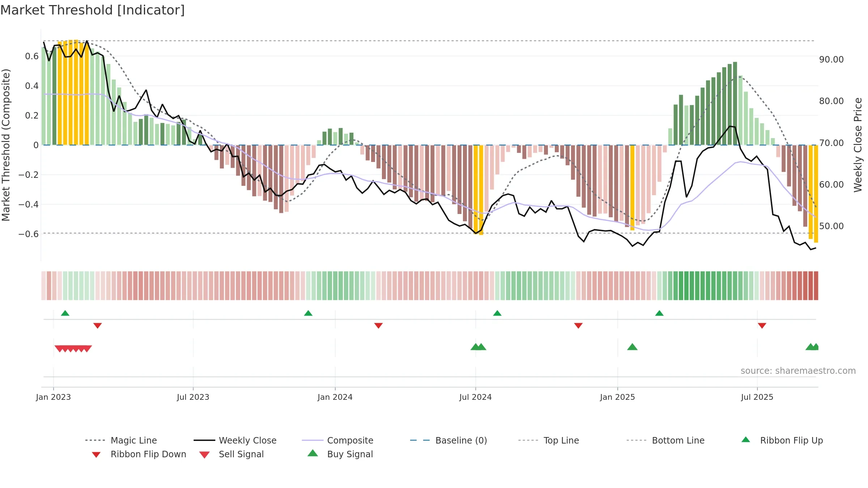Toggle Weekly Close legend entry

(x=235, y=440)
